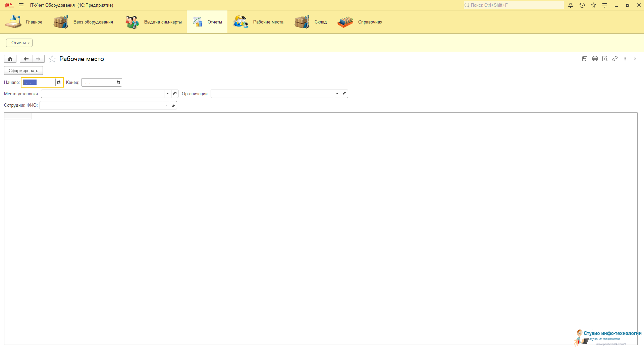
Task: Open notifications bell in title bar
Action: [570, 5]
